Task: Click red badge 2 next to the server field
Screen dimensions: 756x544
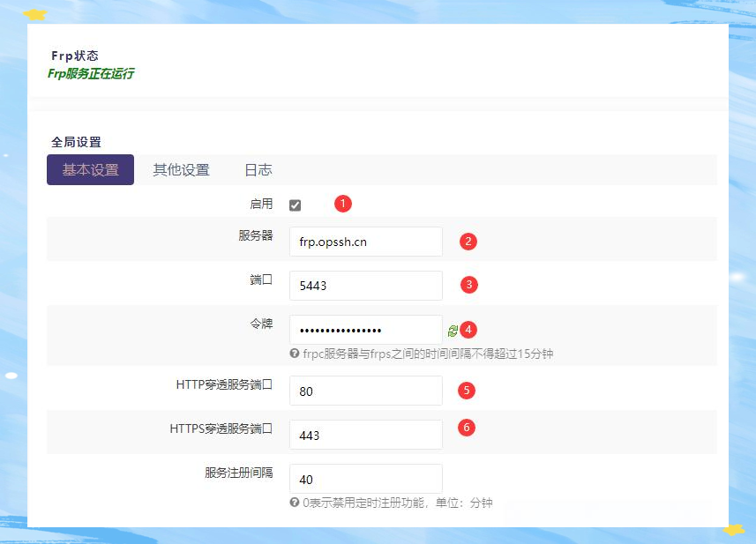Action: [468, 242]
